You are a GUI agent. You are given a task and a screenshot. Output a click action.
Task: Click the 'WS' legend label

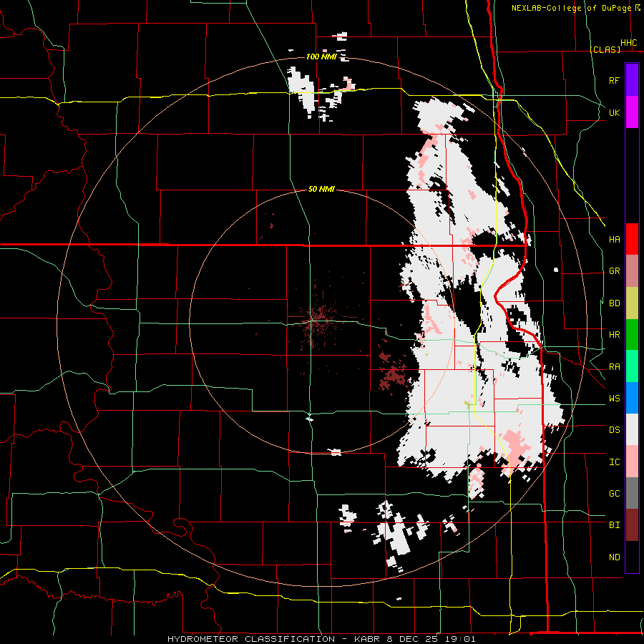614,399
